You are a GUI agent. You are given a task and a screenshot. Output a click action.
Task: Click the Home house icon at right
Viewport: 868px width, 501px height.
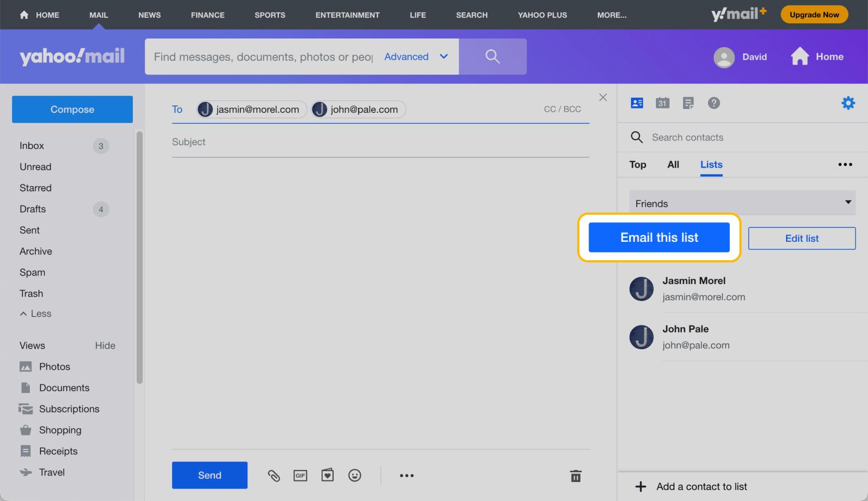(x=800, y=56)
